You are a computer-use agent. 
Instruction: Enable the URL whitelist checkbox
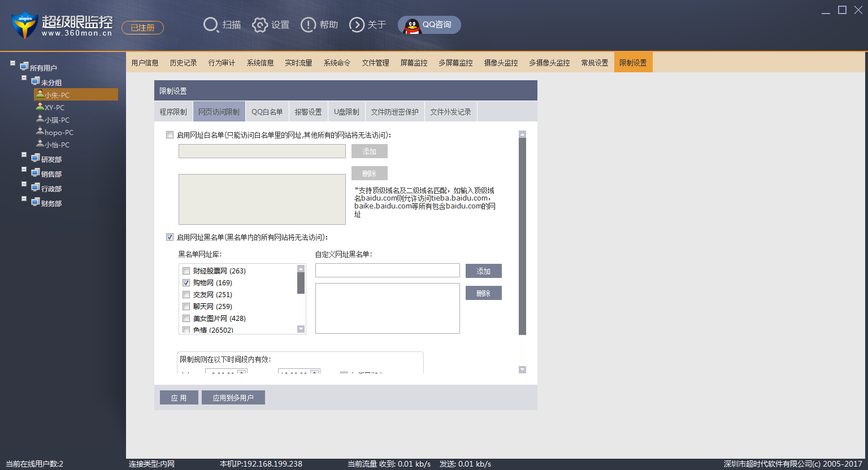click(170, 135)
